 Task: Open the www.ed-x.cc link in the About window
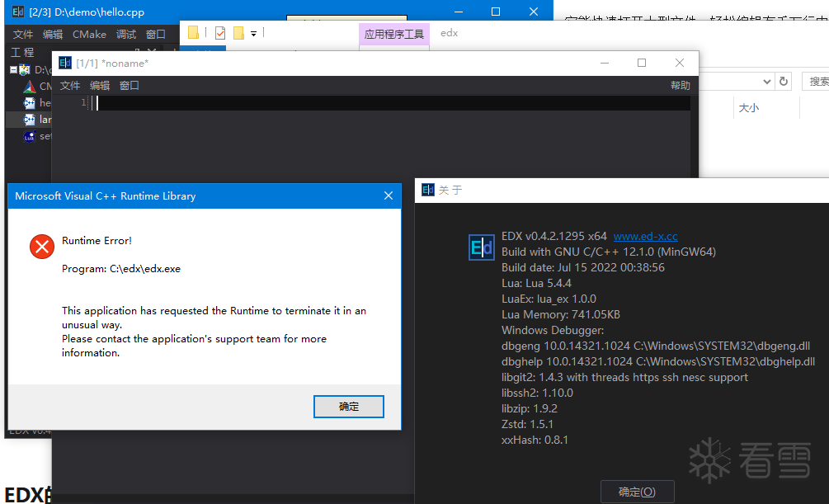pos(645,237)
